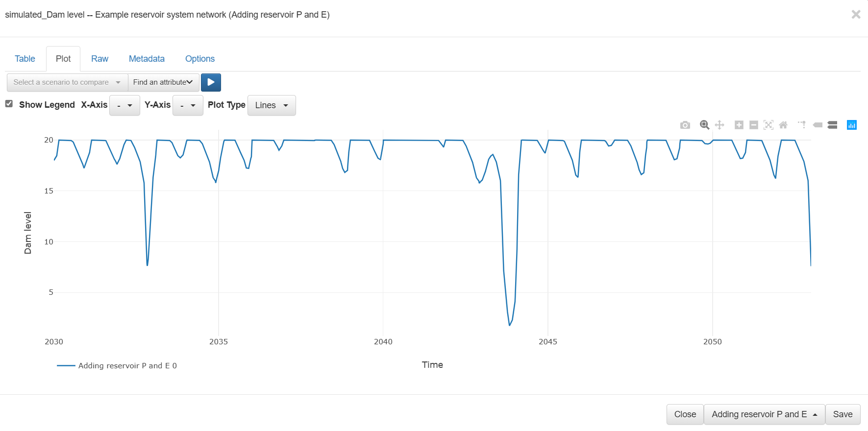Uncheck the Show Legend checkbox
Viewport: 868px width, 431px height.
click(9, 104)
